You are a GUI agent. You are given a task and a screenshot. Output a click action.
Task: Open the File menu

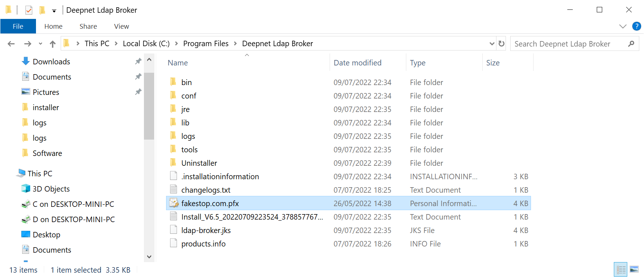(18, 26)
